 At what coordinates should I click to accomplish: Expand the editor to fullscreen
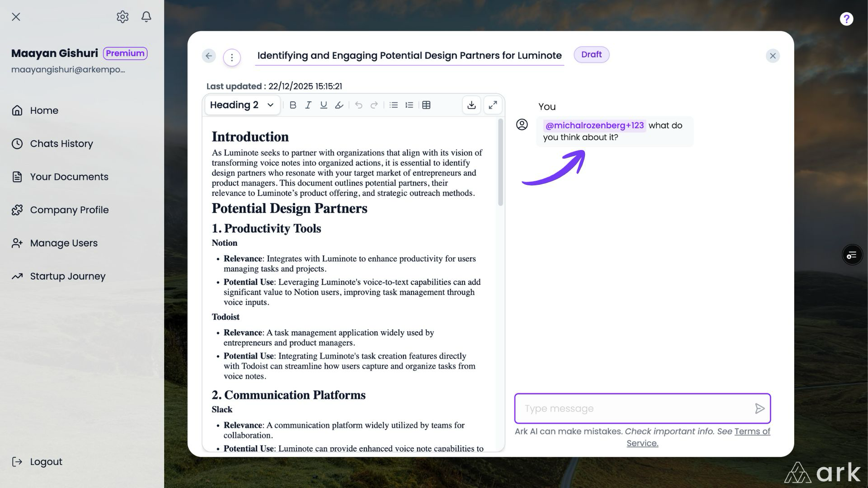[493, 105]
